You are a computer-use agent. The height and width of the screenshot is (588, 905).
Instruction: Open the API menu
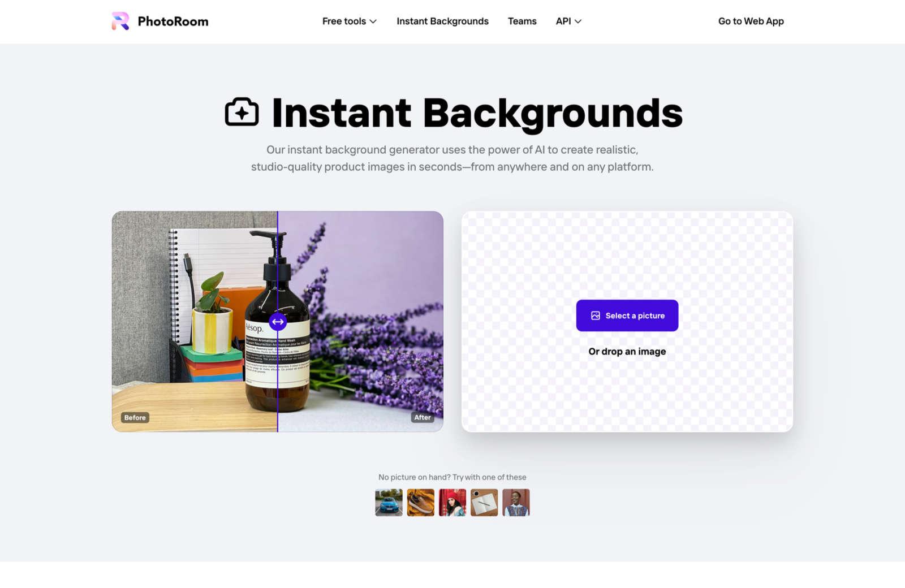568,21
